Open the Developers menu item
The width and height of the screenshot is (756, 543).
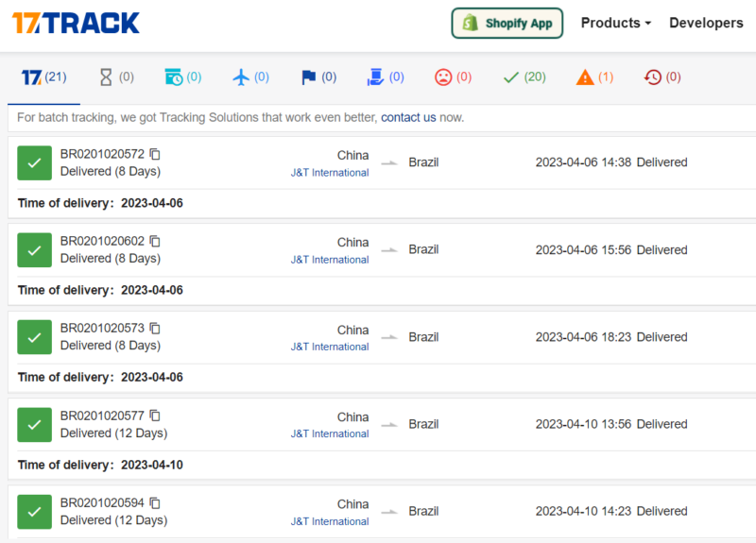pyautogui.click(x=706, y=23)
